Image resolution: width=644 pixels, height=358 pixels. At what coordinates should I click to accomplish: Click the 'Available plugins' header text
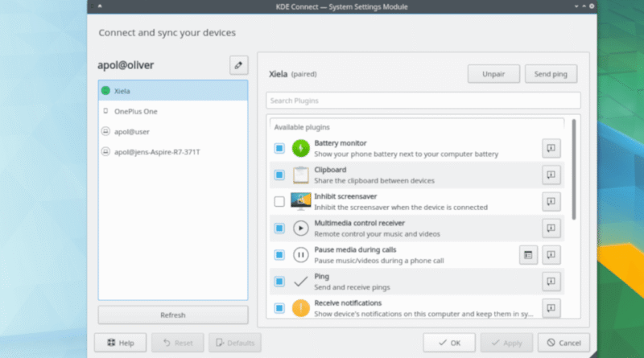click(x=302, y=127)
